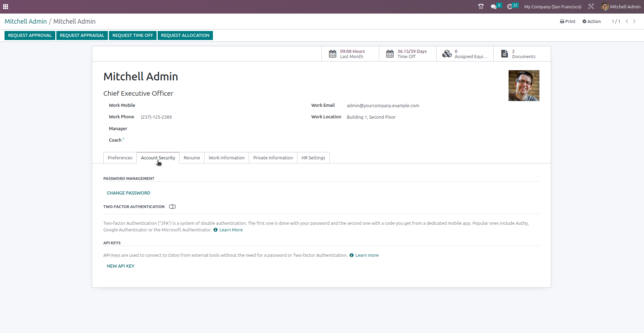Select the Preferences tab
This screenshot has height=333, width=644.
tap(120, 158)
